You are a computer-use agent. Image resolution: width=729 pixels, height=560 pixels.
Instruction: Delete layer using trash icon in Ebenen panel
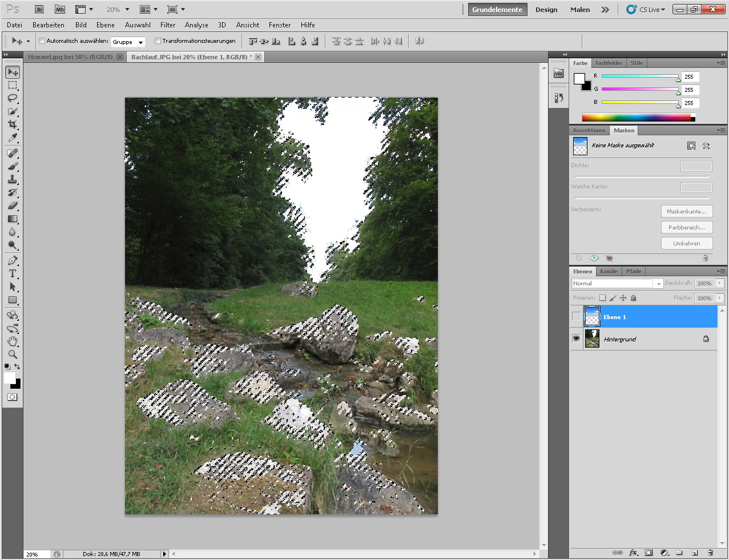pyautogui.click(x=710, y=553)
